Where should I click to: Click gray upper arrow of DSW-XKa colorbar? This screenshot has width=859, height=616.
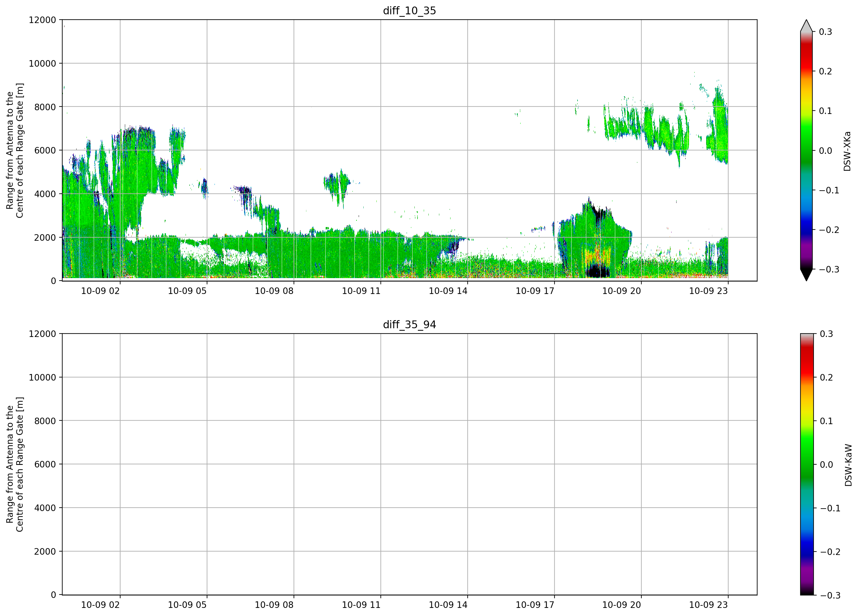[806, 26]
